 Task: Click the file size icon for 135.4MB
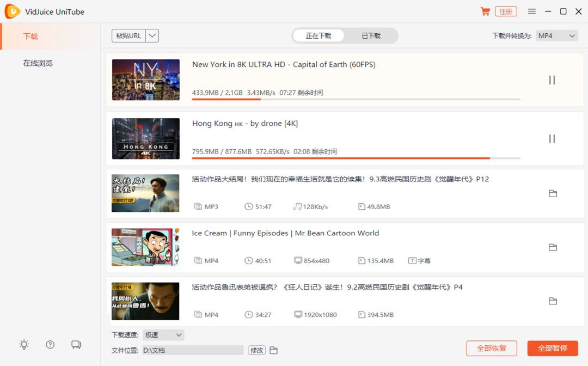coord(362,261)
